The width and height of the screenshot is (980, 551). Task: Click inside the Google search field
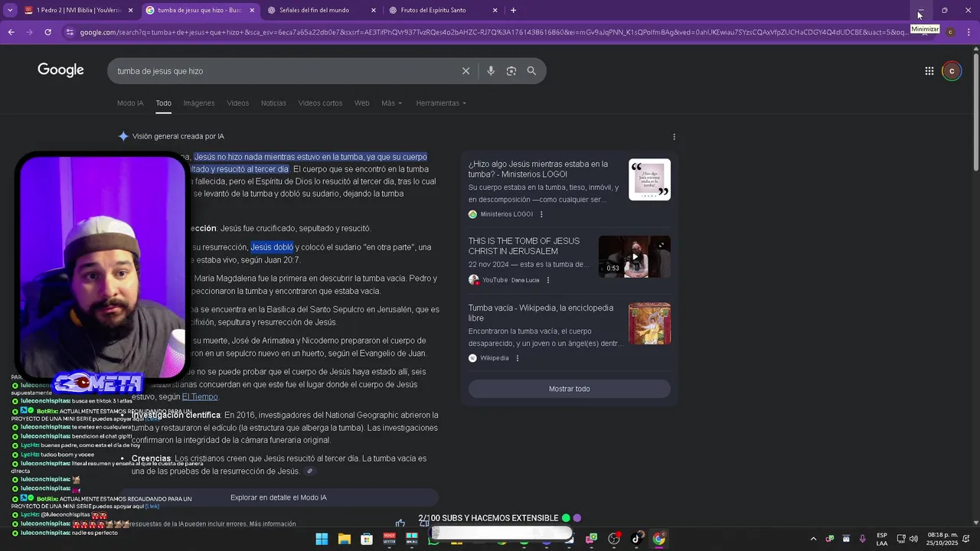(x=283, y=71)
